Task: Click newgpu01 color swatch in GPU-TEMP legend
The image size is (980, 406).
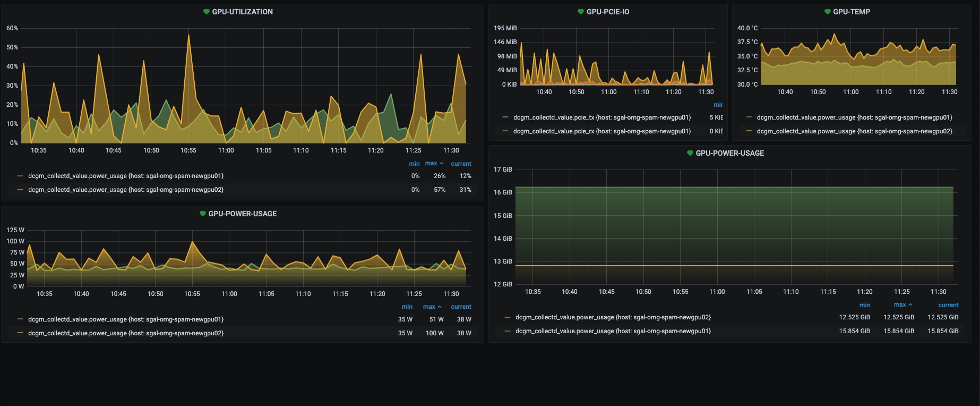Action: (749, 117)
